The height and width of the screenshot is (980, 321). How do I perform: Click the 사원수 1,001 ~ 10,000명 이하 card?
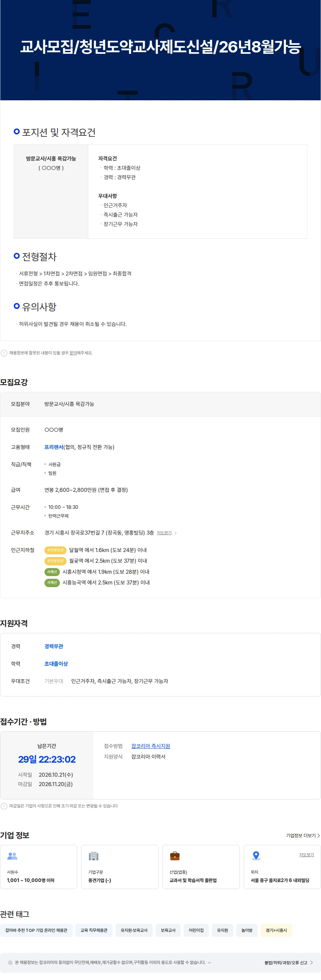(x=38, y=867)
